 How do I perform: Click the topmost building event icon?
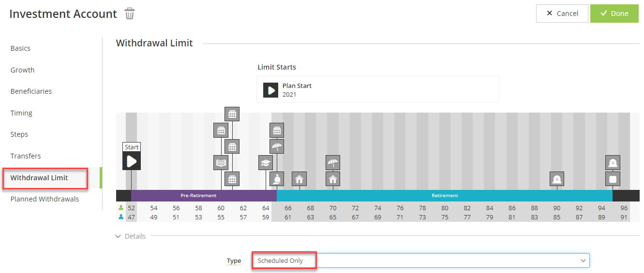tap(232, 114)
